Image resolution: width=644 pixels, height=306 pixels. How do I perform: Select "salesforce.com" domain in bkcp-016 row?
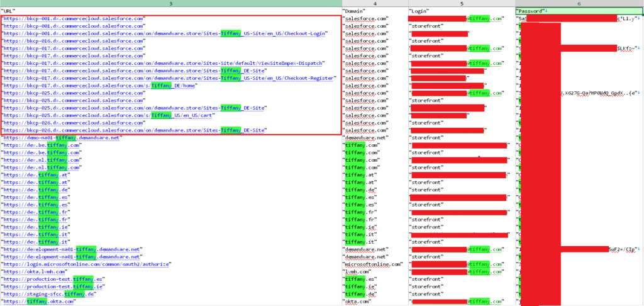(365, 41)
